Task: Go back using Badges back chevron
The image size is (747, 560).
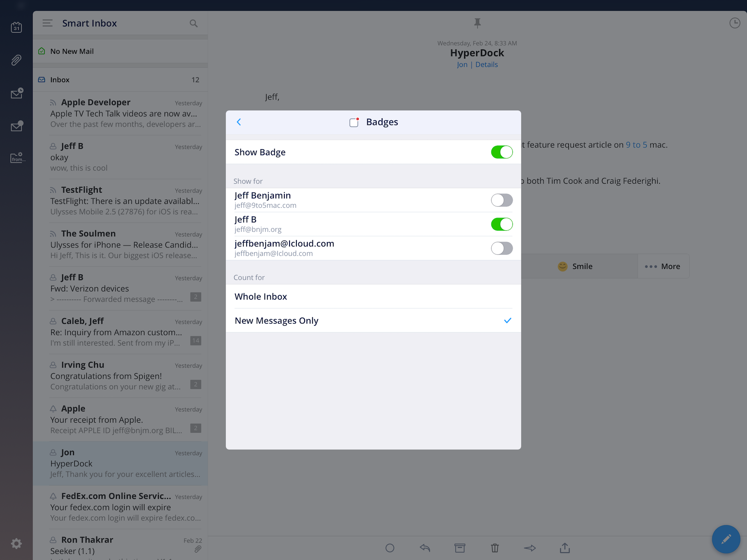Action: click(x=239, y=122)
